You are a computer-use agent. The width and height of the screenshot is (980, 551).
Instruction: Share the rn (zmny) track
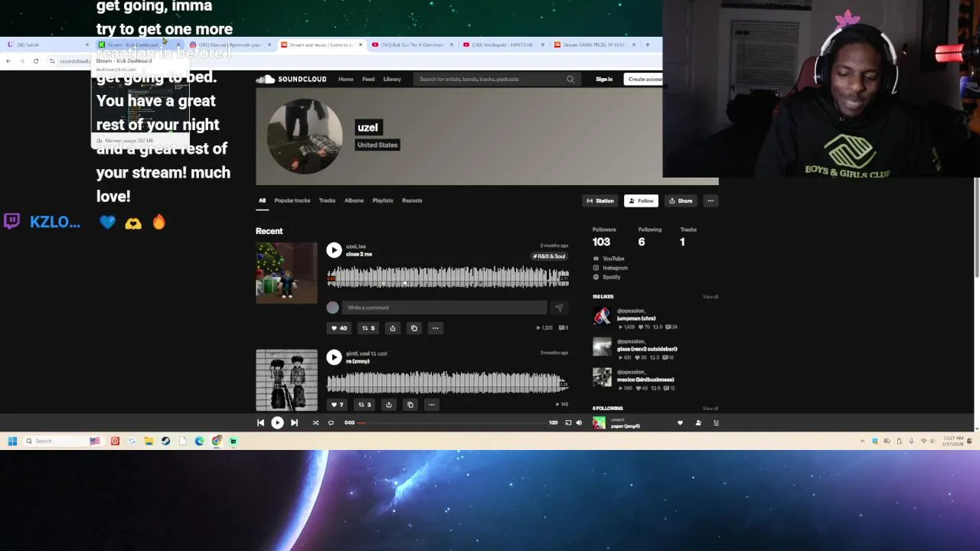(388, 405)
